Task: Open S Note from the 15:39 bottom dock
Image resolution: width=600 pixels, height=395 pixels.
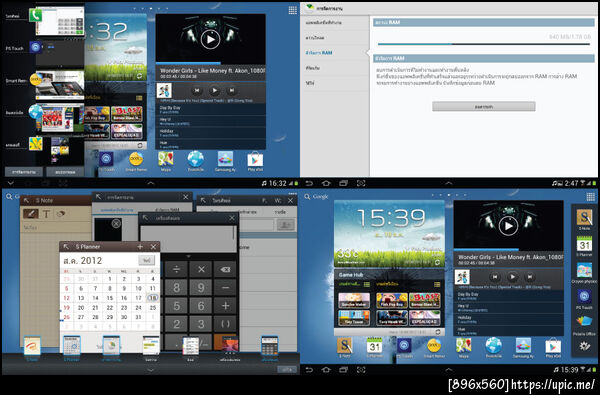Action: [x=345, y=346]
